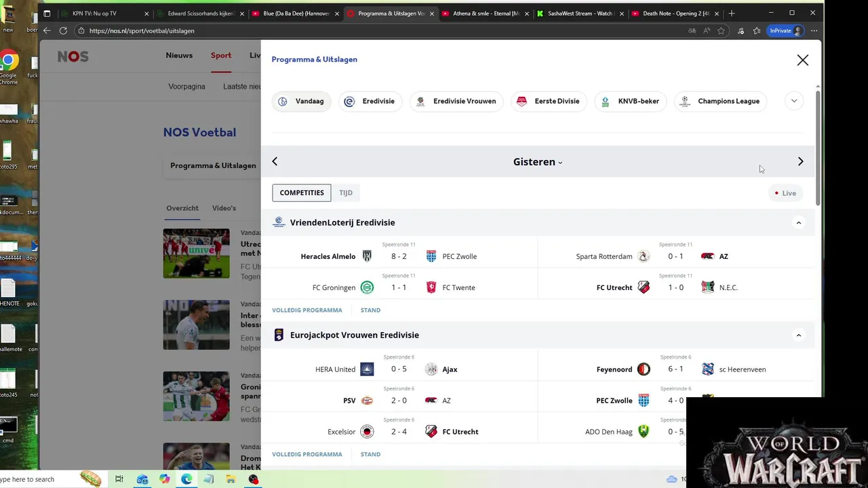Open a new browser tab

click(x=731, y=13)
